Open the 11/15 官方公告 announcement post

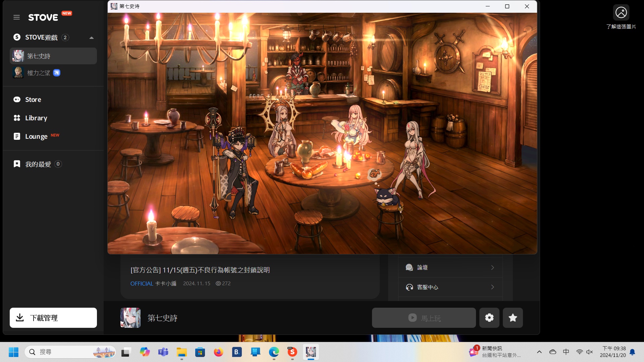click(200, 270)
